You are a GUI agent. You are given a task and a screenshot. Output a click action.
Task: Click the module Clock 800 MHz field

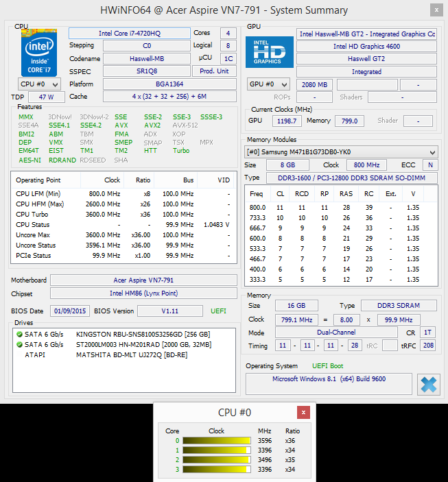(366, 165)
